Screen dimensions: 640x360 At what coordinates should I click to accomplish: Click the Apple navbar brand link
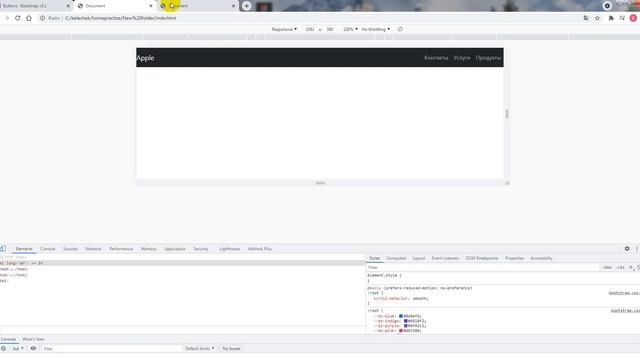[145, 58]
